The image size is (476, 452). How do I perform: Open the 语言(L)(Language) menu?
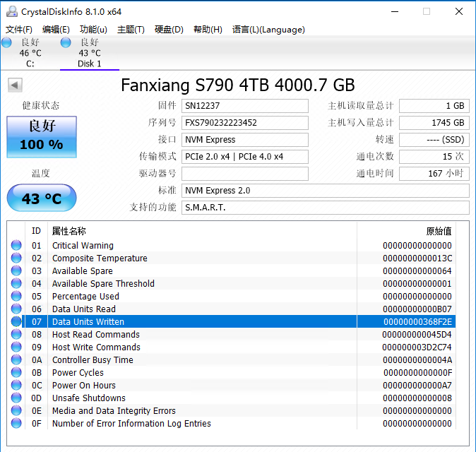268,30
